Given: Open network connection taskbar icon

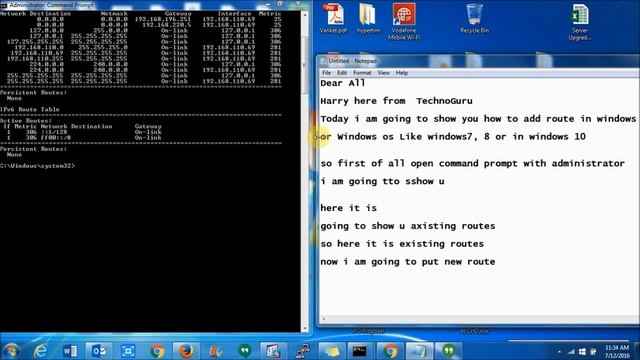Looking at the screenshot, I should [571, 352].
